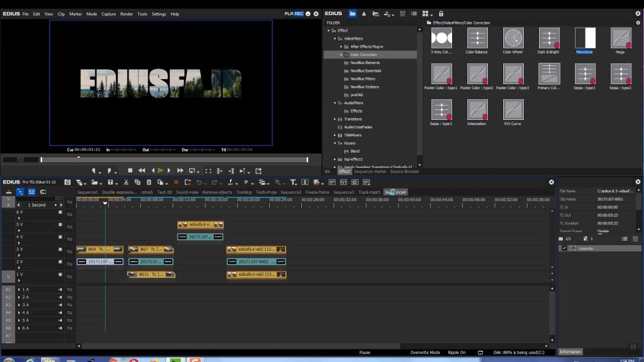Fast forward with the double-right arrows
The image size is (644, 362).
(180, 170)
